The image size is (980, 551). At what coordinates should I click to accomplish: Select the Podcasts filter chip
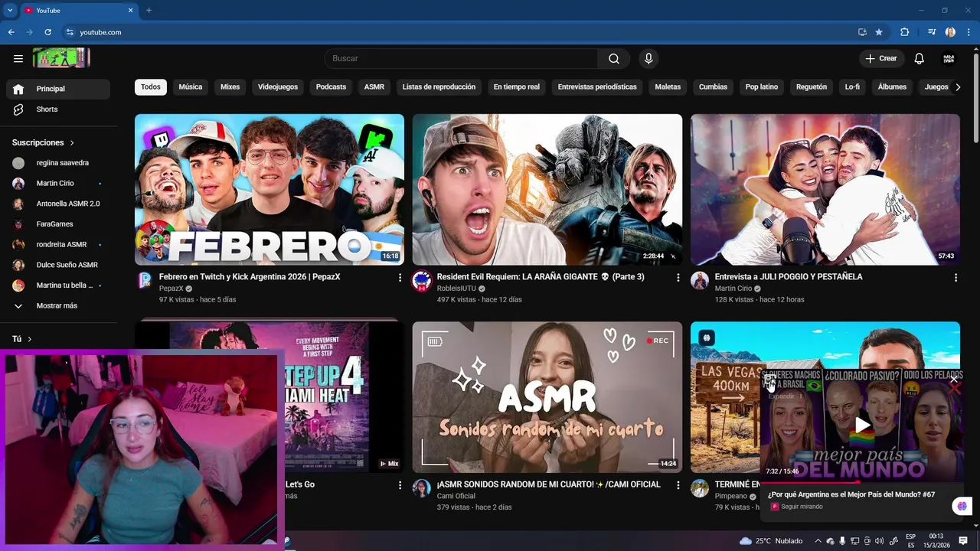pyautogui.click(x=332, y=87)
